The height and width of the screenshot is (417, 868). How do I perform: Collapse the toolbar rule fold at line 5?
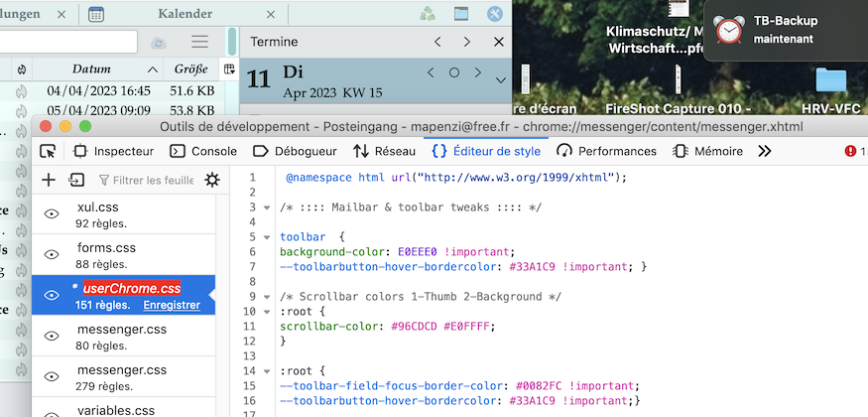pos(267,237)
